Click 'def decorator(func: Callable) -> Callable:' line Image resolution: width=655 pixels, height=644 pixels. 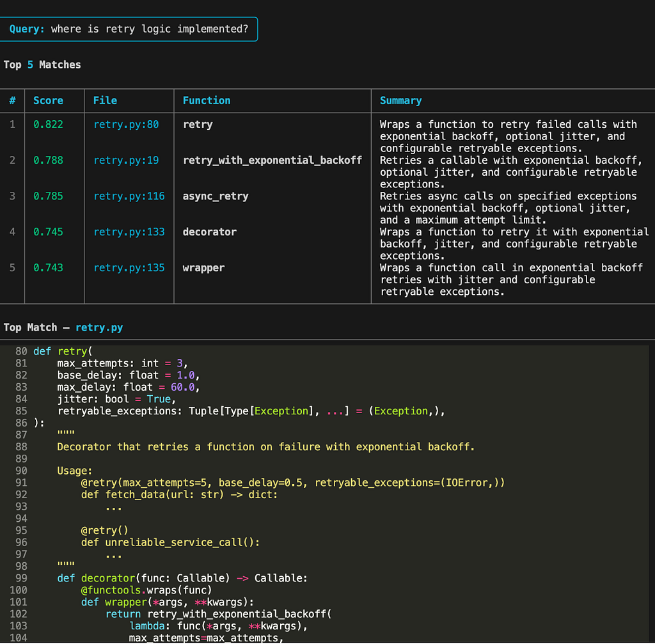(182, 578)
